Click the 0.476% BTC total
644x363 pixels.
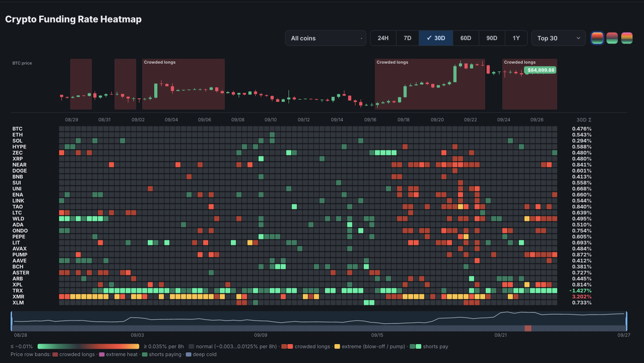pos(582,129)
